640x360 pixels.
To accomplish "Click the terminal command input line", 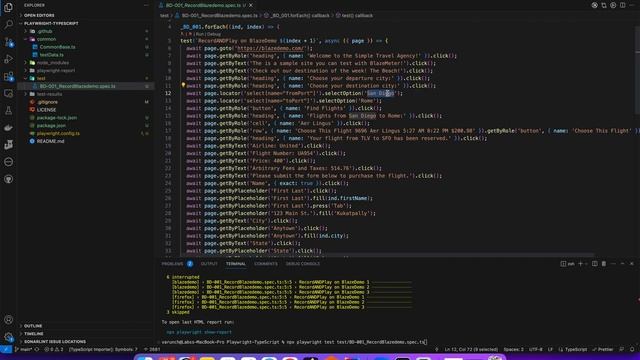I will [294, 342].
